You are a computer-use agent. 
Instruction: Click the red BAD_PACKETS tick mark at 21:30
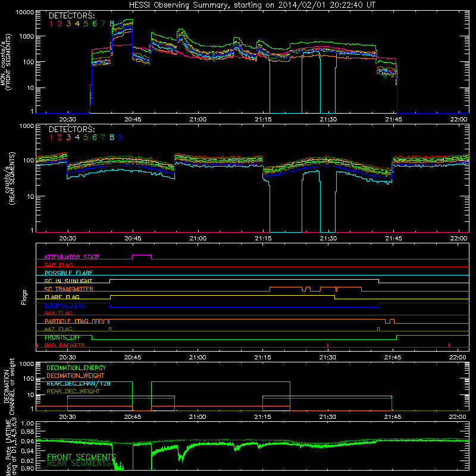pyautogui.click(x=328, y=345)
